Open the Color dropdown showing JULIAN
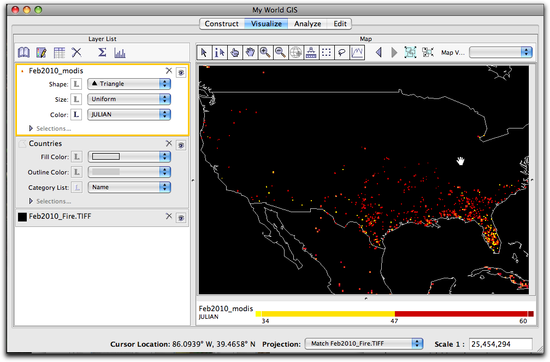This screenshot has width=550, height=362. pos(129,114)
